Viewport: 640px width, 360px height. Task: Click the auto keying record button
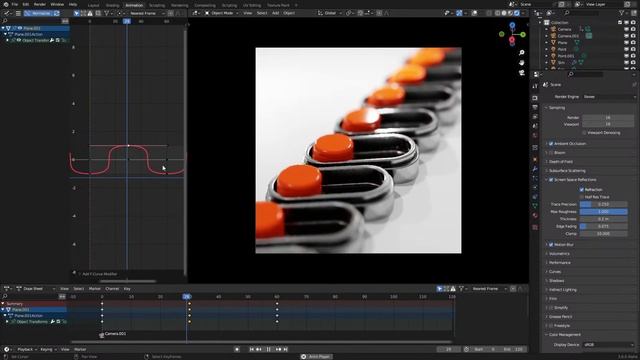(237, 349)
